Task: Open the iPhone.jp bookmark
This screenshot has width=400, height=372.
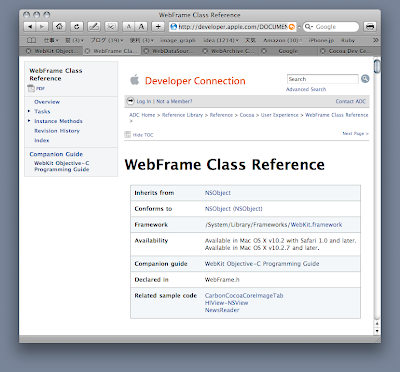Action: tap(321, 40)
